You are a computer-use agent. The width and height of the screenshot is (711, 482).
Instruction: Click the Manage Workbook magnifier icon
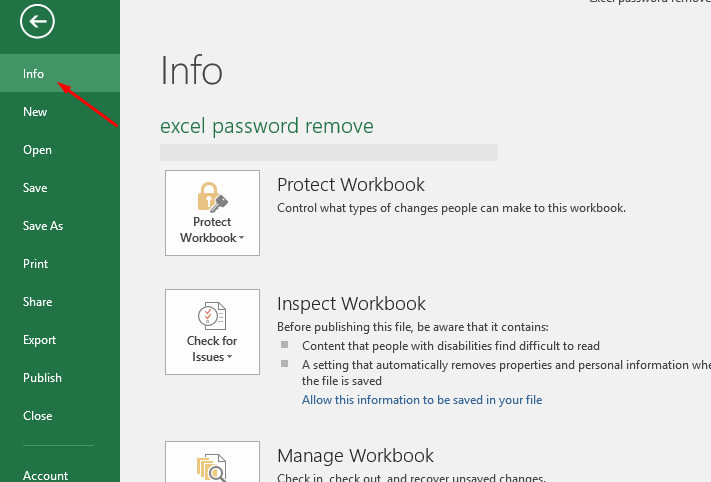(212, 467)
